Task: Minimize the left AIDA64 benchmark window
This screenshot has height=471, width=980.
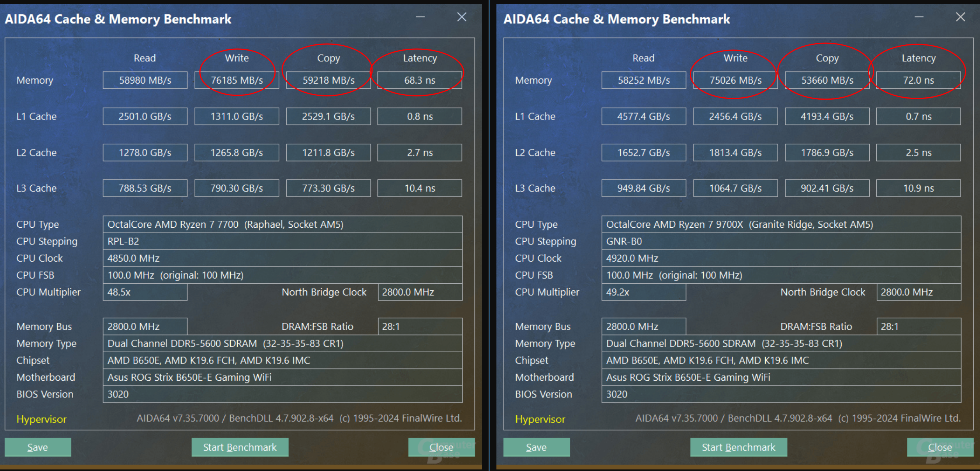Action: tap(420, 17)
